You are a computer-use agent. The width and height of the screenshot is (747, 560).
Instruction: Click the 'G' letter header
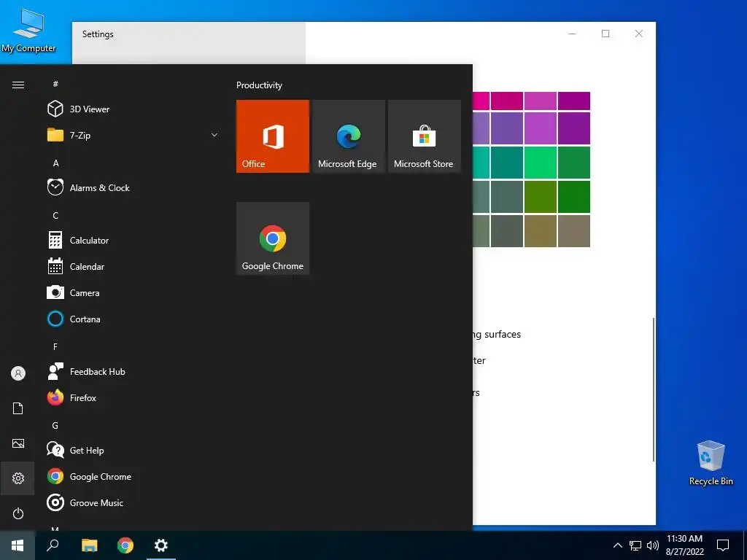click(x=55, y=426)
